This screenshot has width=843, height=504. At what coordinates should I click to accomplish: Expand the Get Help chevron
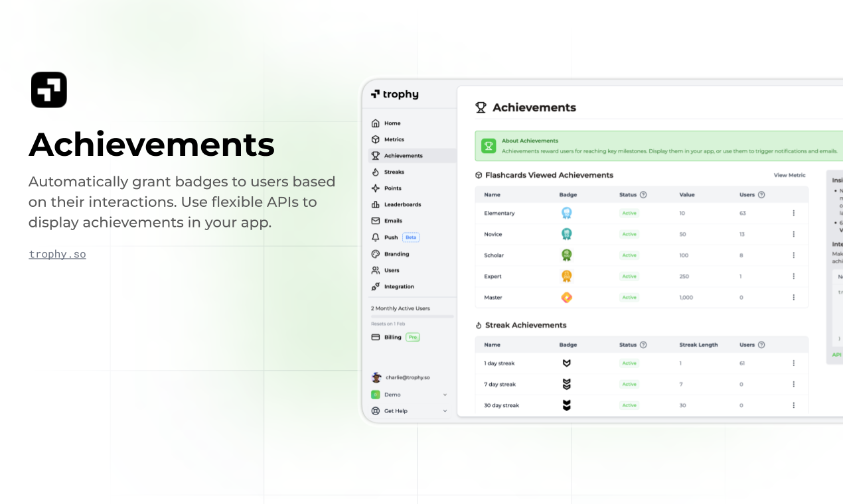[445, 411]
